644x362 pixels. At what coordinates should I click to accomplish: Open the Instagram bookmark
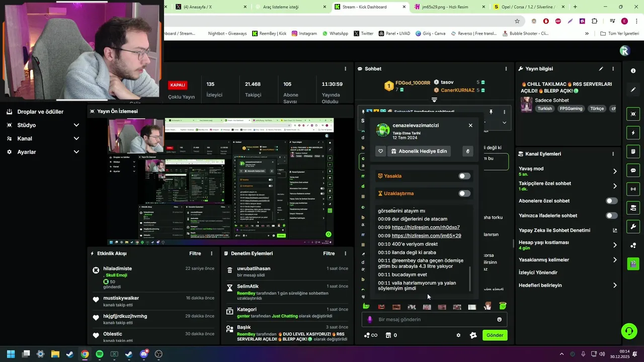point(304,34)
